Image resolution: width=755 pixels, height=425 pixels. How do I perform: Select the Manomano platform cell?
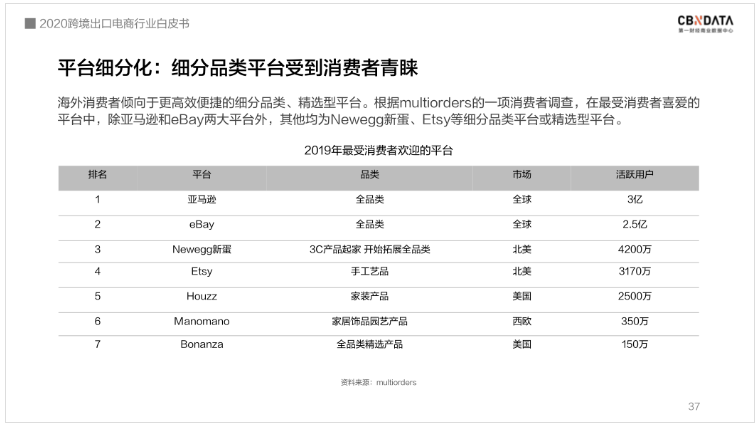pyautogui.click(x=201, y=321)
